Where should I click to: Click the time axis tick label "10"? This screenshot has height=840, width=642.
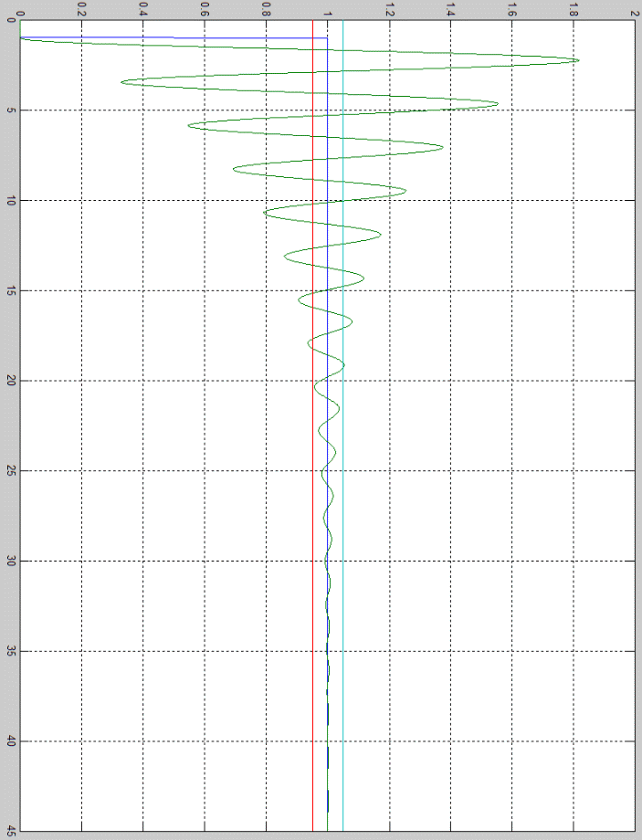(x=11, y=200)
